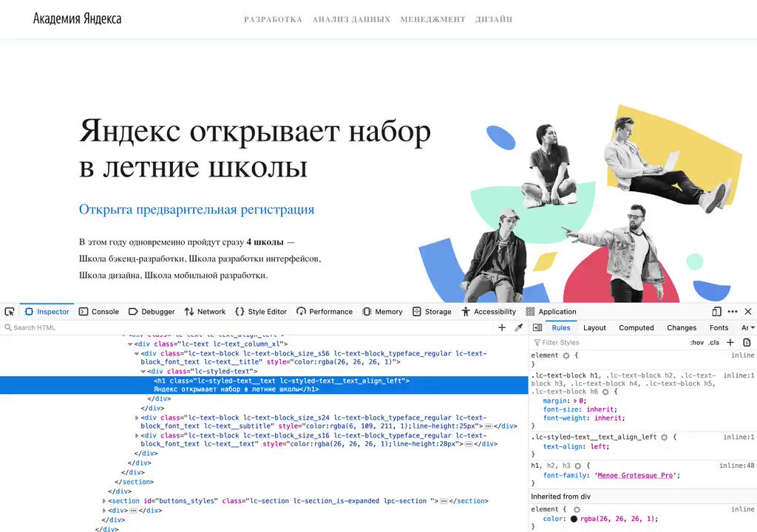Click the highlighter icon beside h1, h2, h3
Viewport: 757px width, 532px height.
pos(578,465)
